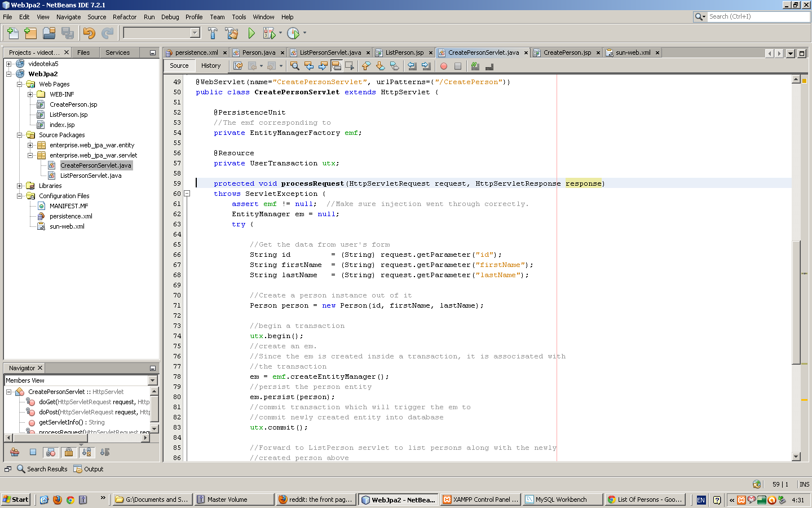Toggle bookmark icon in editor toolbar
The image size is (812, 508).
pyautogui.click(x=394, y=66)
